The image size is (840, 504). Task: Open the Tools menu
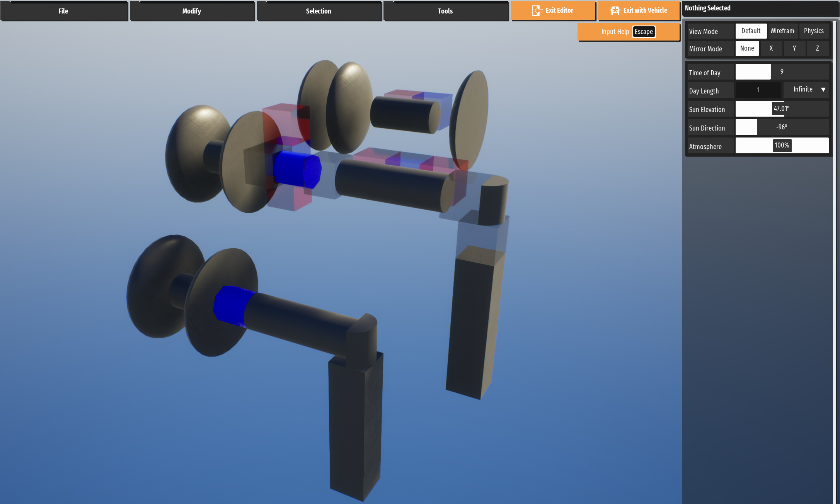click(x=445, y=11)
